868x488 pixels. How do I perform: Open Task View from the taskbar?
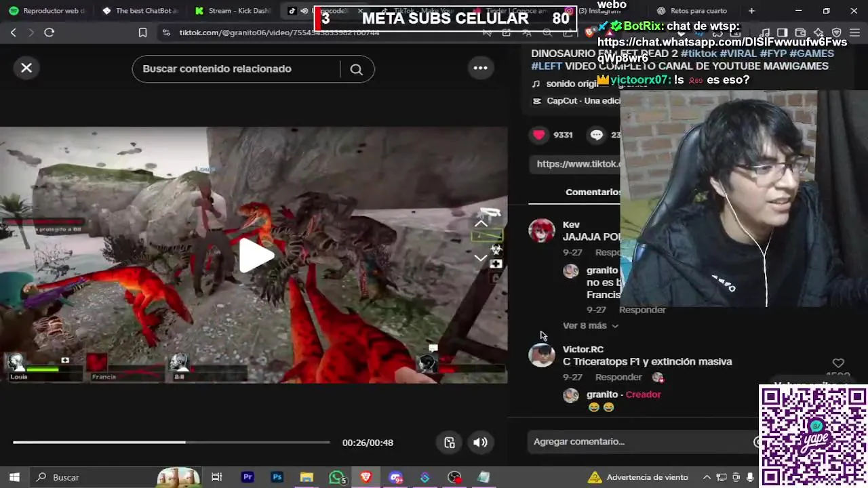217,477
